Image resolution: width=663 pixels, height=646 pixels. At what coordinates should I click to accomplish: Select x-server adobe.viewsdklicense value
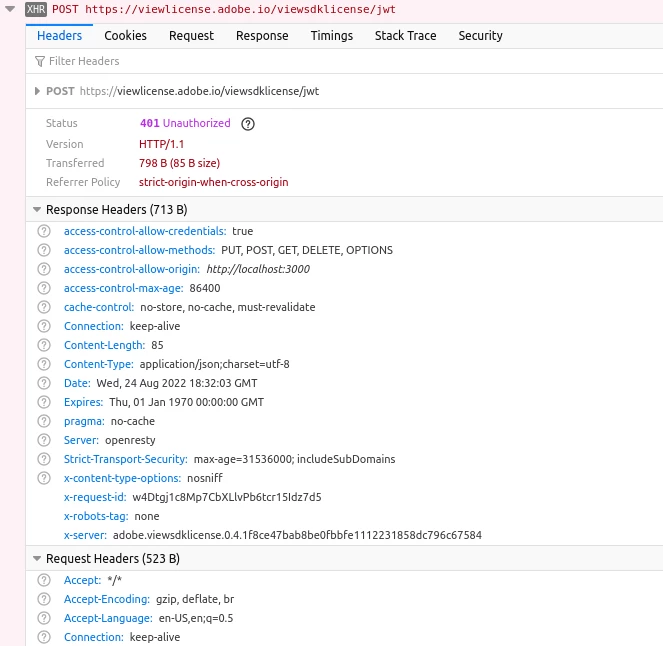coord(297,535)
